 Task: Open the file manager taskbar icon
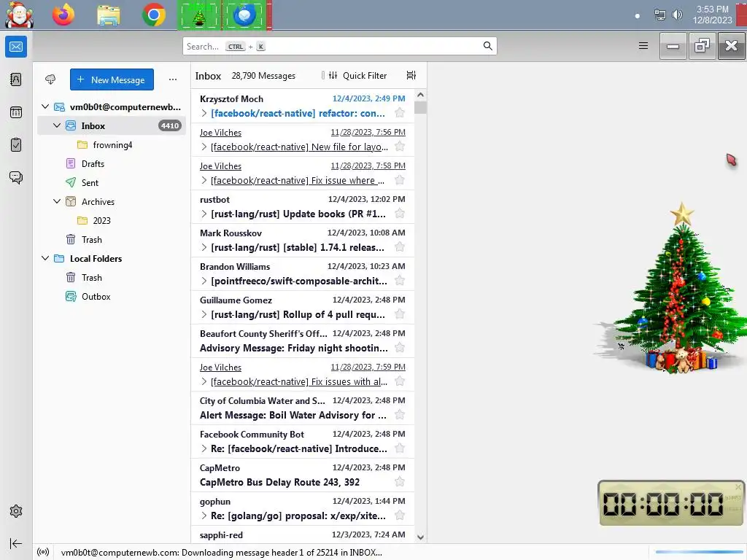109,15
